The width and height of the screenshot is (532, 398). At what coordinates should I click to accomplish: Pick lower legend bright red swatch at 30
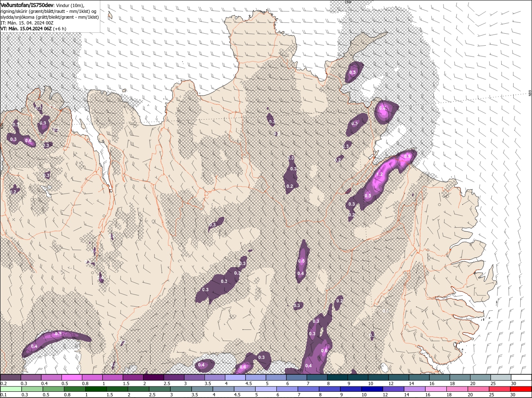pos(521,389)
